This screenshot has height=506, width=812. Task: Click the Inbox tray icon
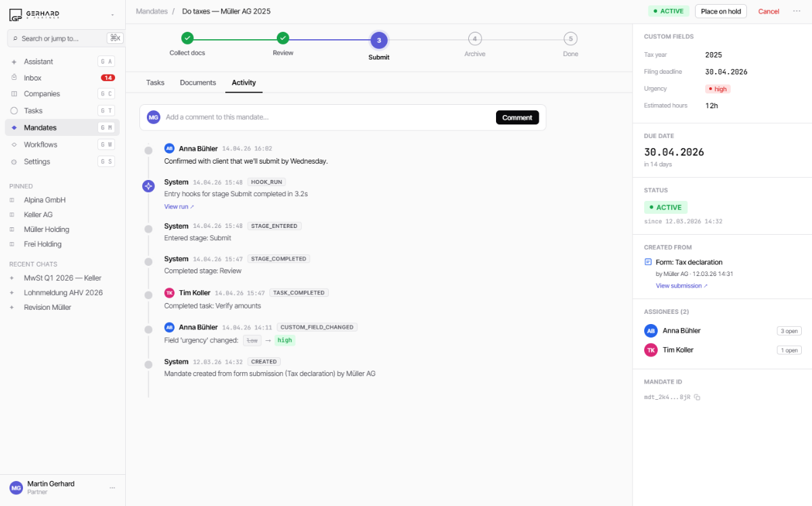click(x=14, y=78)
